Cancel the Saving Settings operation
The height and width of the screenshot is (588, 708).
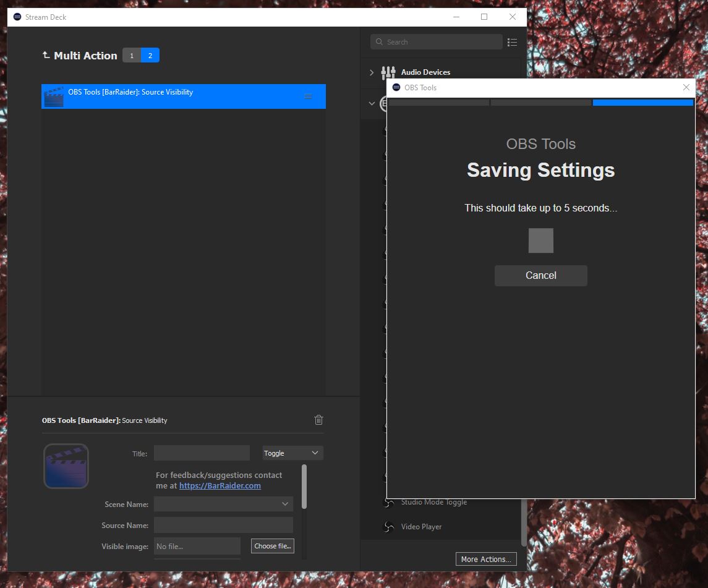pos(540,275)
